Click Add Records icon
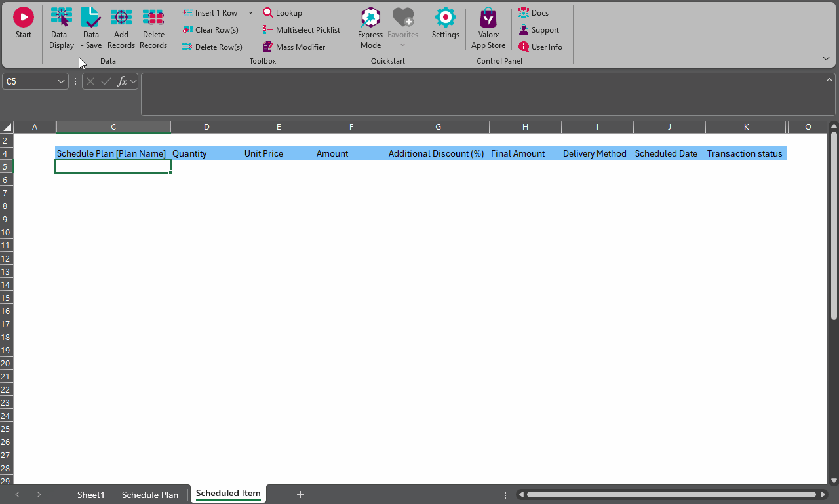839x504 pixels. pyautogui.click(x=121, y=18)
